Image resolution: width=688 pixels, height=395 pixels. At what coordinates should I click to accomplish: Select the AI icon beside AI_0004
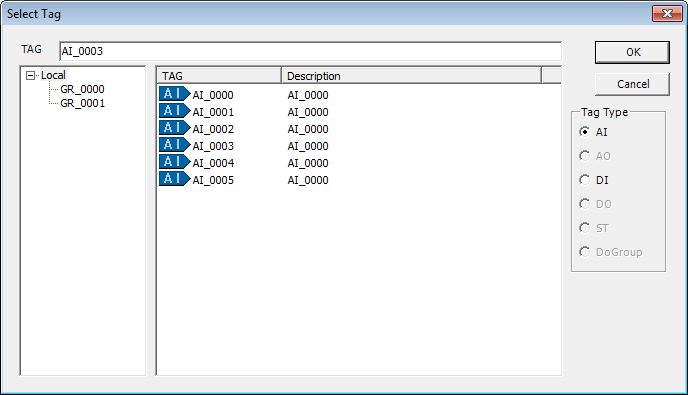175,162
